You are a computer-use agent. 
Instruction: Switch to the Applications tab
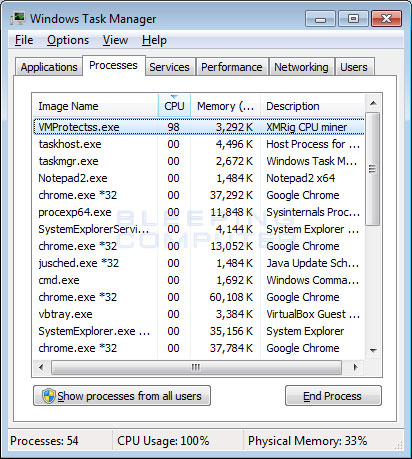[49, 67]
